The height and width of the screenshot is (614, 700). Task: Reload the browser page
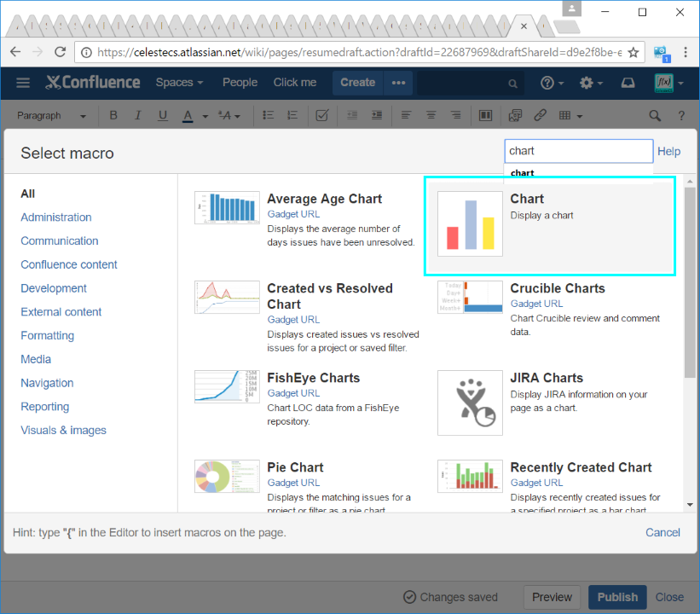click(61, 52)
